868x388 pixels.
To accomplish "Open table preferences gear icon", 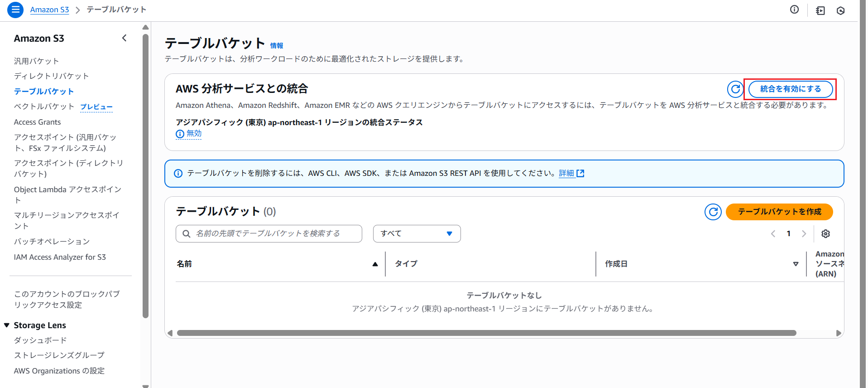I will point(825,233).
